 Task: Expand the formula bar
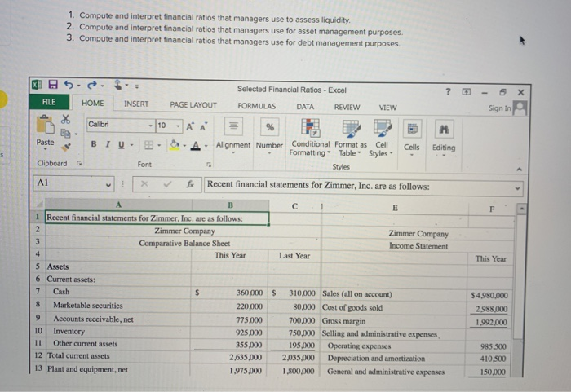(517, 188)
